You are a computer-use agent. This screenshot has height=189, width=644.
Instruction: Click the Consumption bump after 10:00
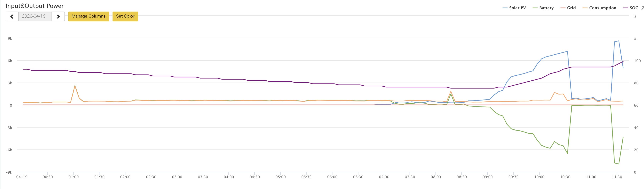point(554,93)
